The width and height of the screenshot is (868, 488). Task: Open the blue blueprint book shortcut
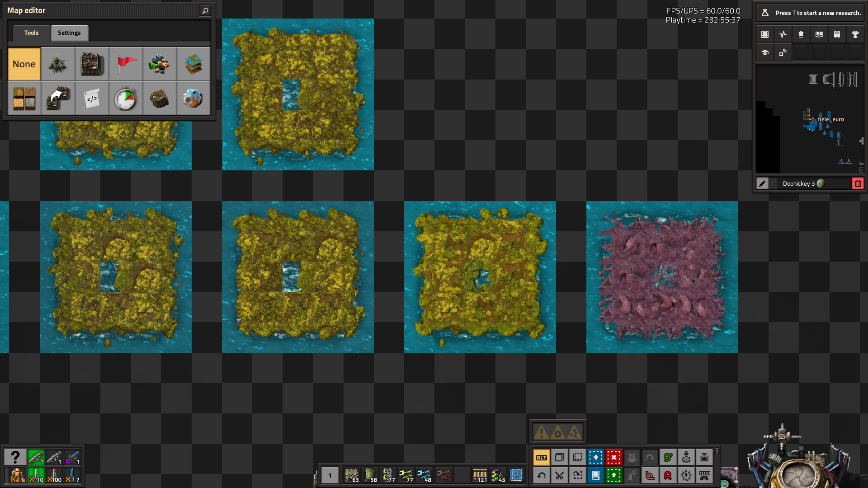(x=596, y=475)
